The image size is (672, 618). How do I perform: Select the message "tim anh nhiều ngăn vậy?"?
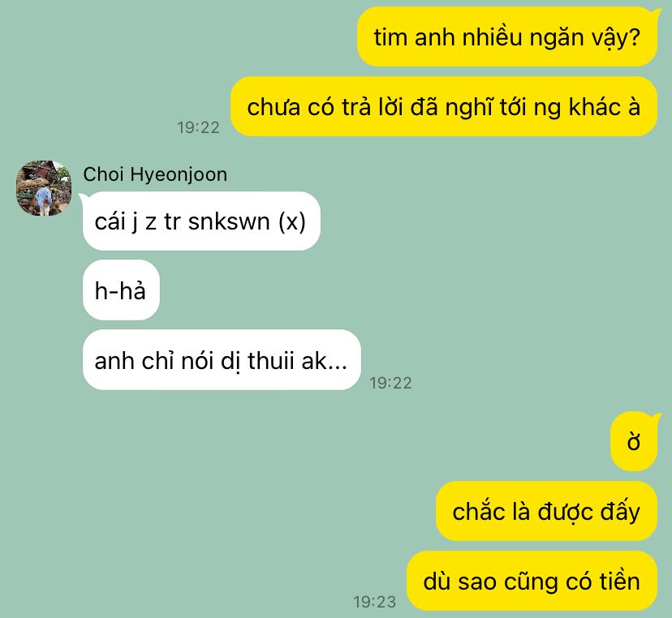pos(507,36)
